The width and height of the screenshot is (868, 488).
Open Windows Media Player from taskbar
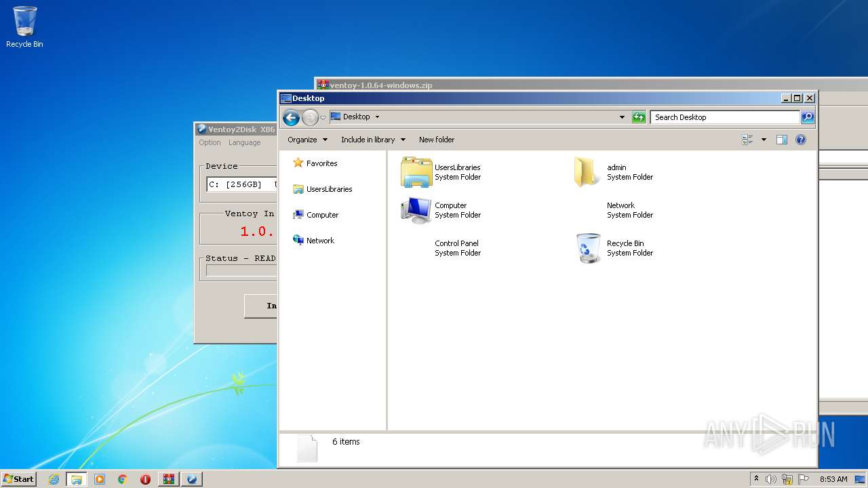coord(100,479)
